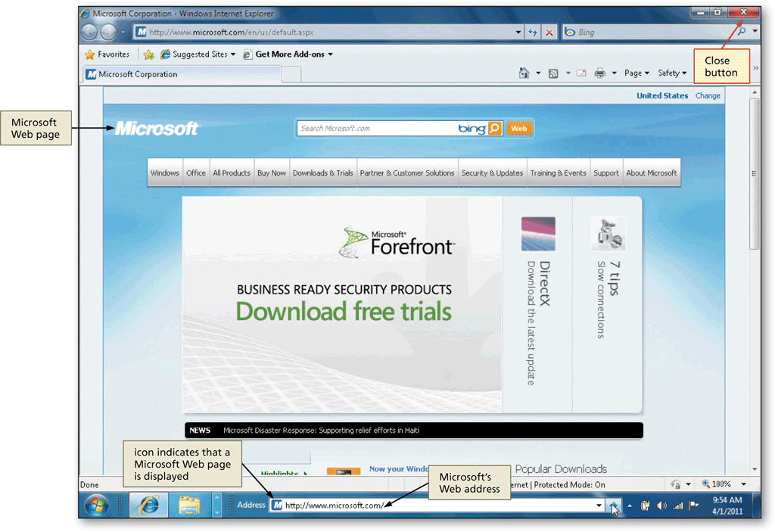Screen dimensions: 775x532
Task: Click the browser Forward button
Action: pyautogui.click(x=108, y=32)
